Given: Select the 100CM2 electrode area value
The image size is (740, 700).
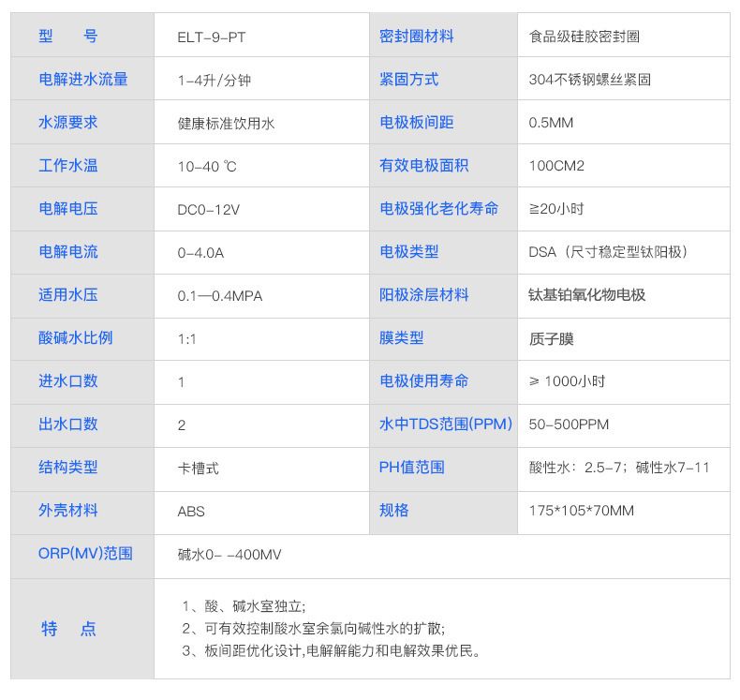Looking at the screenshot, I should pos(556,166).
